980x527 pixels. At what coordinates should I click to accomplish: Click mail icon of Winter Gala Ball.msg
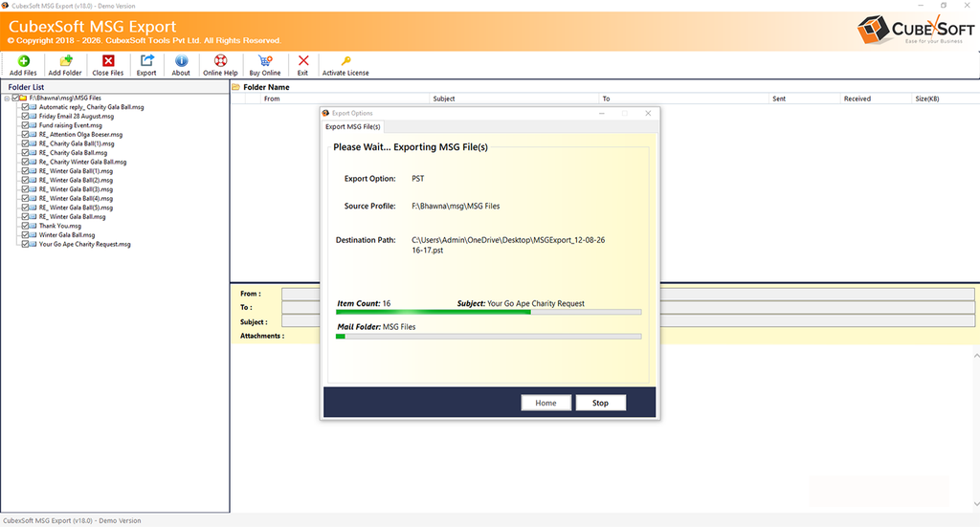(x=33, y=235)
